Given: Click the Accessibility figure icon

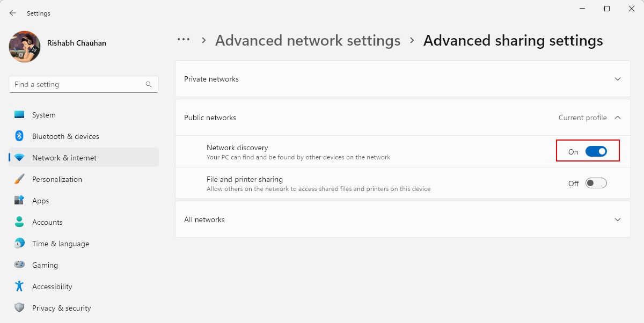Looking at the screenshot, I should pos(19,287).
